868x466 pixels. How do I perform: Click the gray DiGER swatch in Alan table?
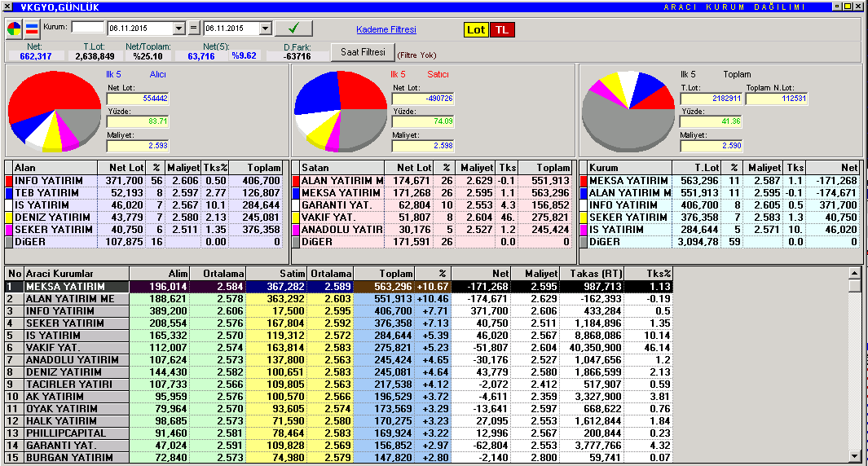pos(8,242)
